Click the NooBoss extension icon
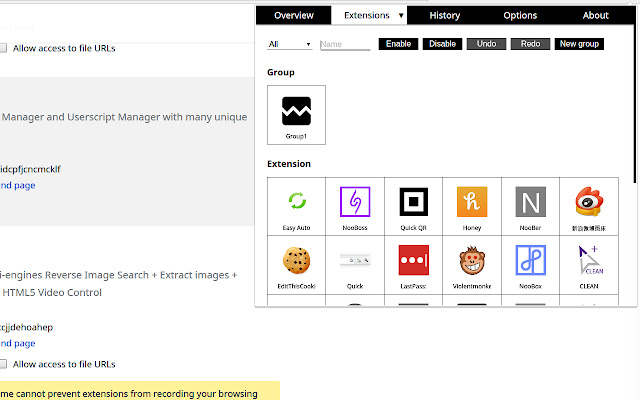 [355, 203]
